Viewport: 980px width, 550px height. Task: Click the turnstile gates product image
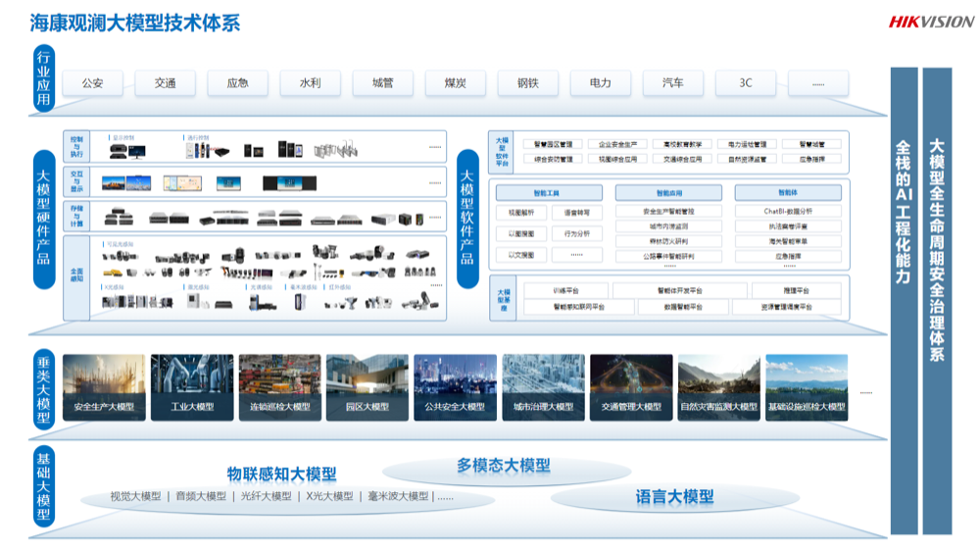click(335, 149)
